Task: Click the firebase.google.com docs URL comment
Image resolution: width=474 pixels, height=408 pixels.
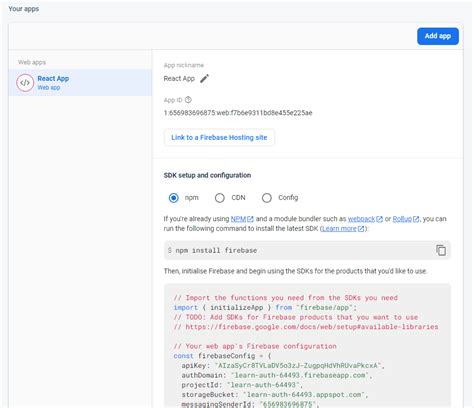Action: (306, 327)
